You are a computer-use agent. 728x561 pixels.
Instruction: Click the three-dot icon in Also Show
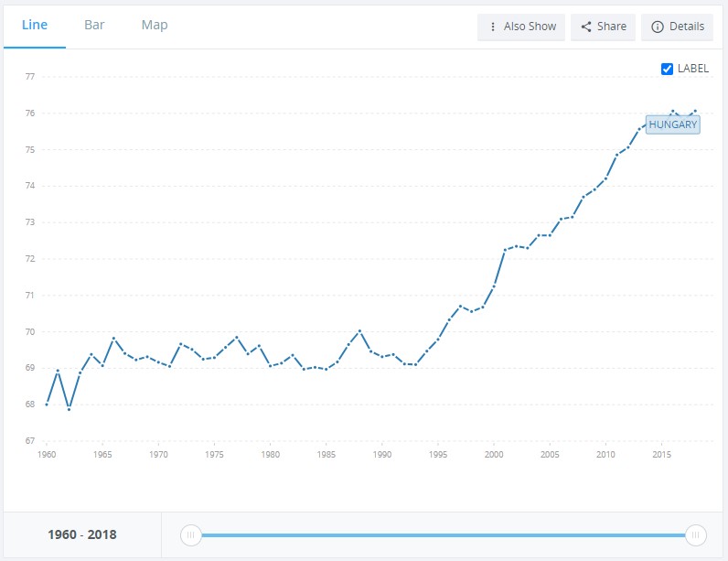(493, 27)
